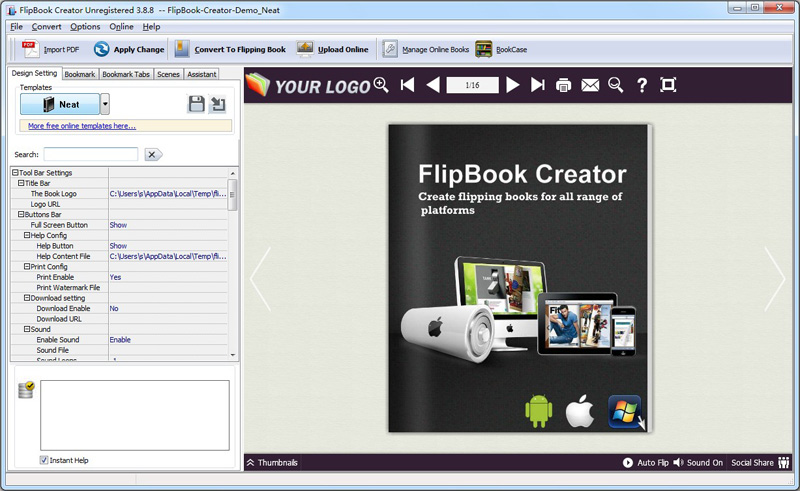
Task: Select the Print Watermark File row
Action: coord(119,287)
